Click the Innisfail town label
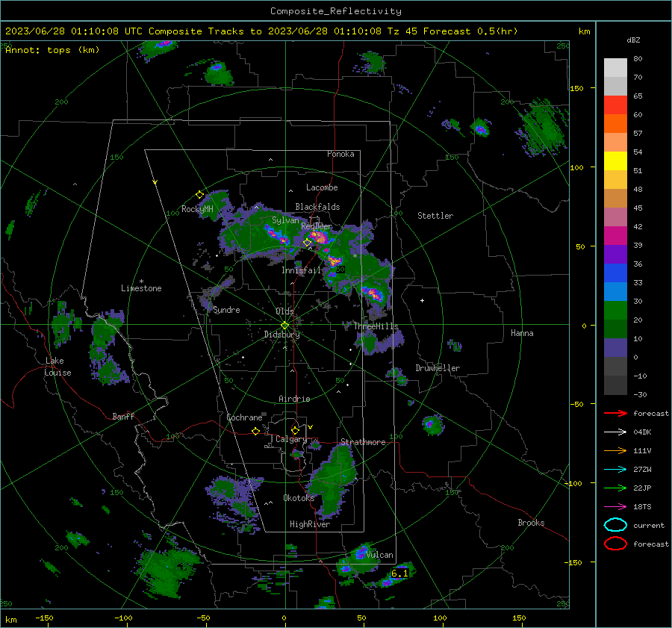This screenshot has height=628, width=672. 301,270
